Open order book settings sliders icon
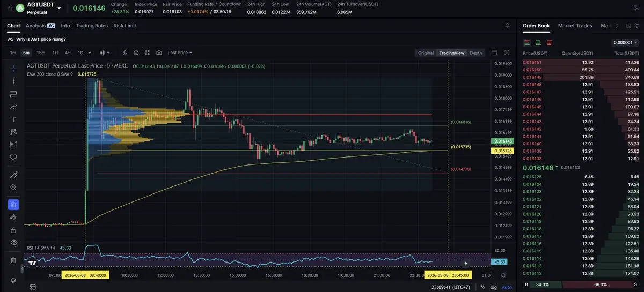The width and height of the screenshot is (644, 292). point(636,25)
